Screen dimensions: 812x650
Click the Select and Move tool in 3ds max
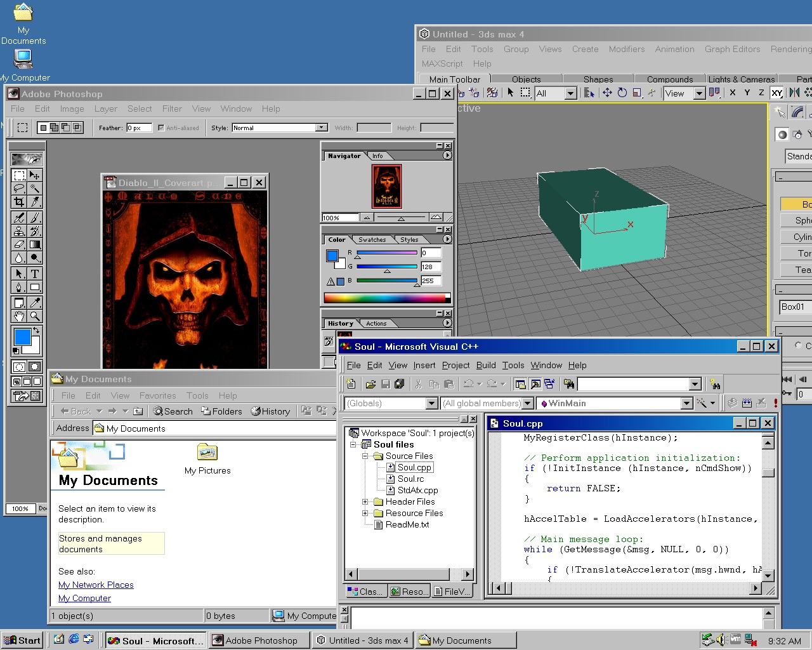point(607,93)
